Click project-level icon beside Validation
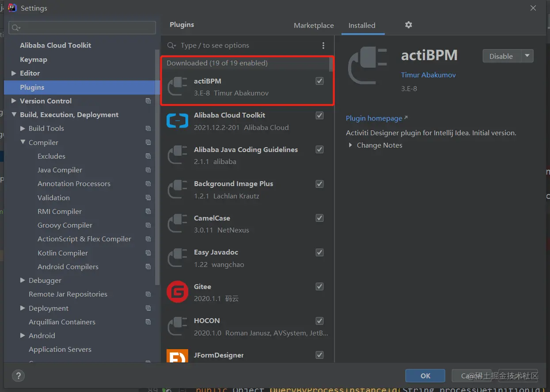 click(x=148, y=198)
